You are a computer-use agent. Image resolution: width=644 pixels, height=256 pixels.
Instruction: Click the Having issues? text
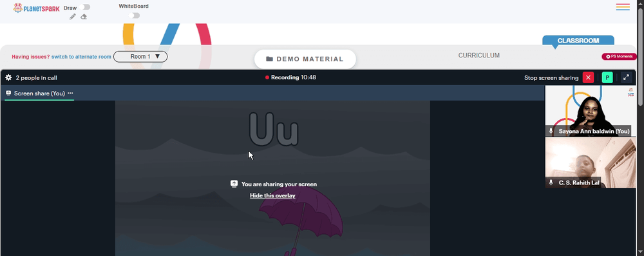pos(31,57)
